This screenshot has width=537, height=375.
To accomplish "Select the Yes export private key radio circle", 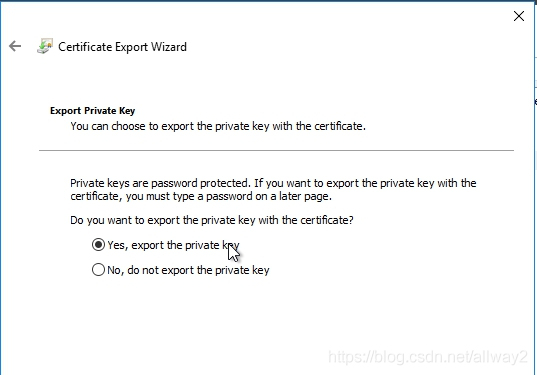I will [x=98, y=245].
